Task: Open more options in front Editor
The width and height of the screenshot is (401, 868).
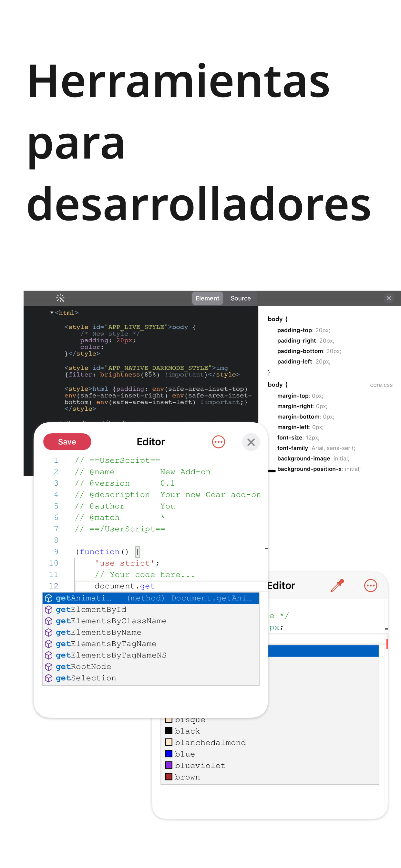Action: (218, 442)
